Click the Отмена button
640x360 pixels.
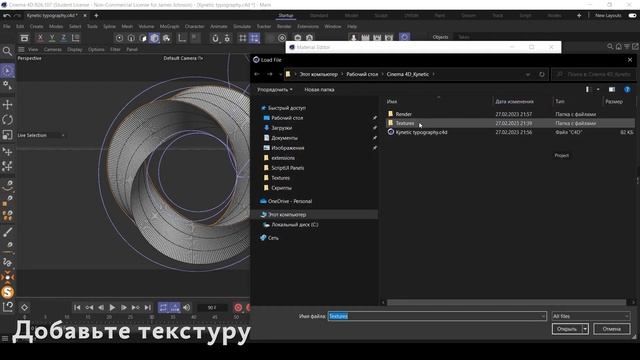[x=611, y=329]
